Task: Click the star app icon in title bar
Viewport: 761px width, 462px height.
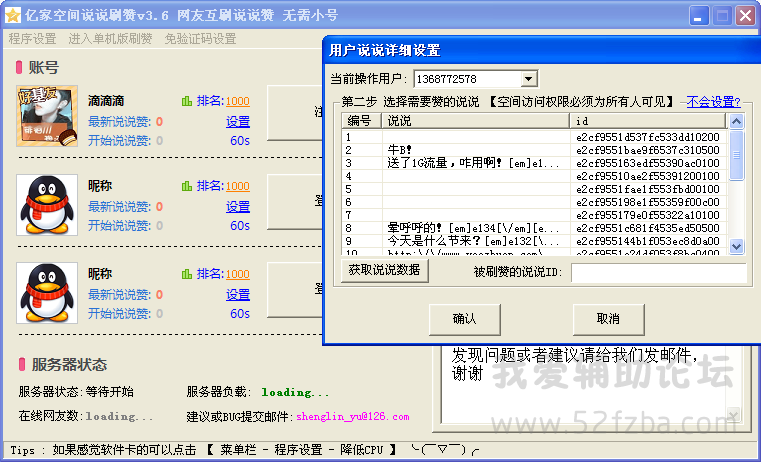Action: [13, 15]
